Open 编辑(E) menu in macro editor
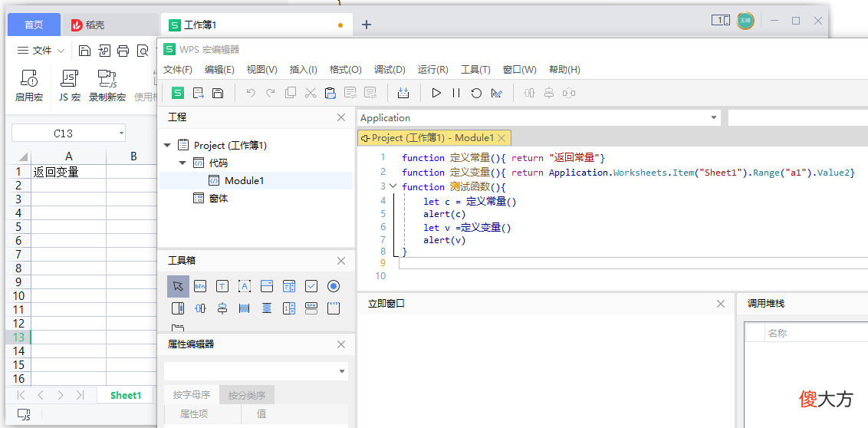 (x=219, y=70)
